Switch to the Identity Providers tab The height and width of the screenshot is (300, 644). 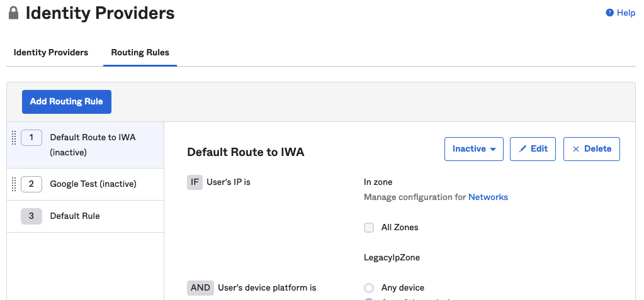point(51,52)
